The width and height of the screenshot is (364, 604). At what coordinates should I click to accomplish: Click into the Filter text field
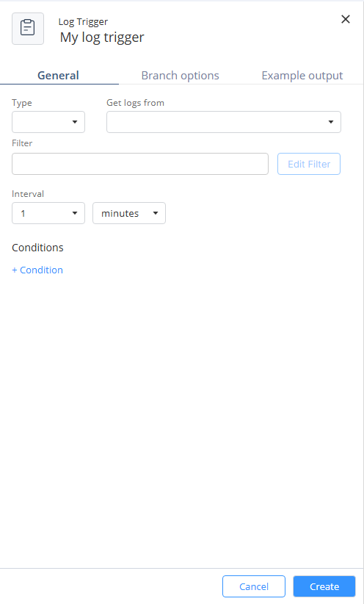pyautogui.click(x=140, y=164)
